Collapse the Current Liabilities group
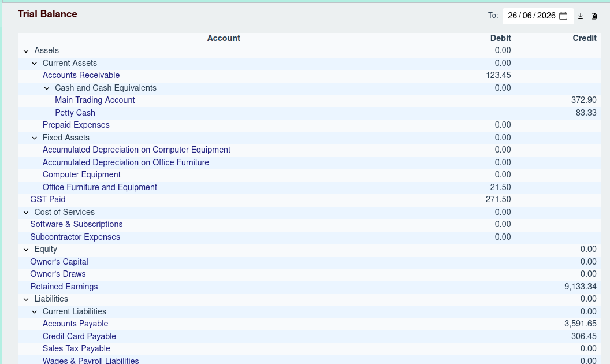This screenshot has width=610, height=364. 35,312
